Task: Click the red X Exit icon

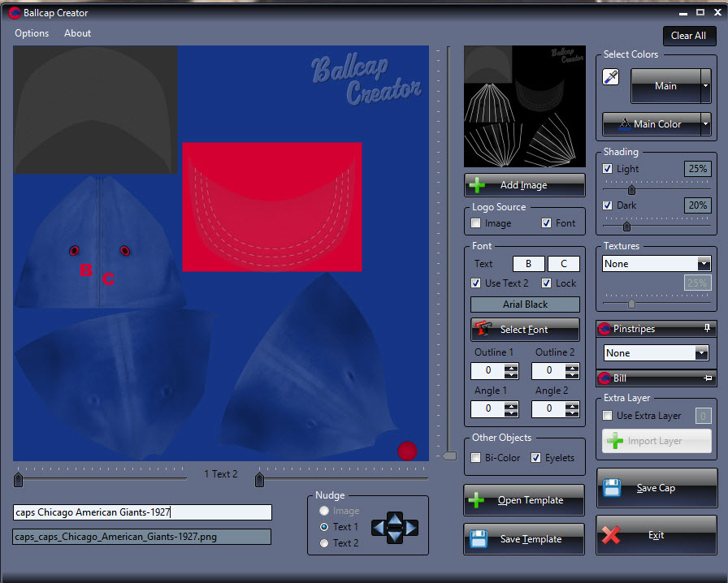Action: coord(611,535)
